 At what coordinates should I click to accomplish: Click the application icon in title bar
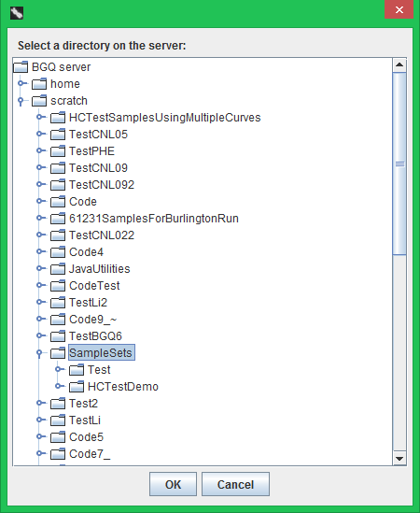(x=17, y=13)
